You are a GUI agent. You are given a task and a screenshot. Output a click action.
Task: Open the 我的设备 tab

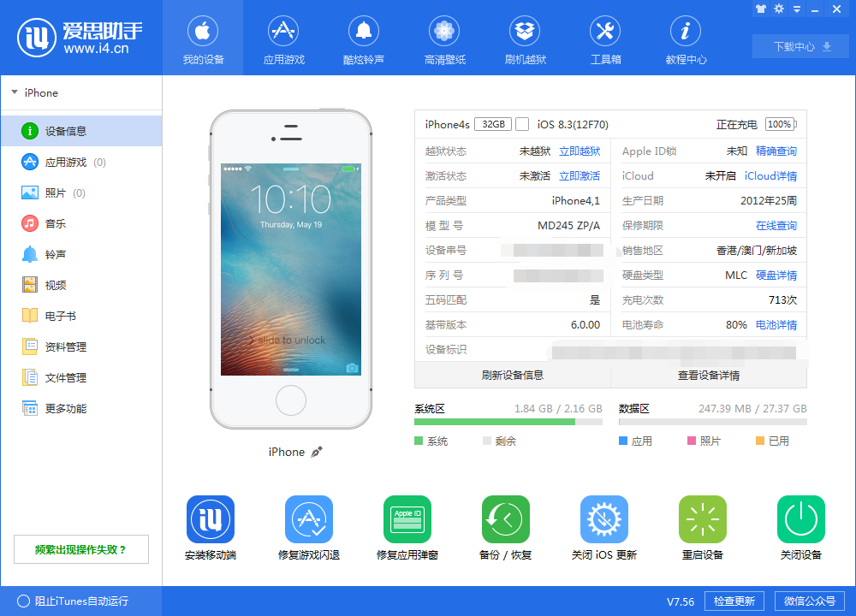[203, 39]
